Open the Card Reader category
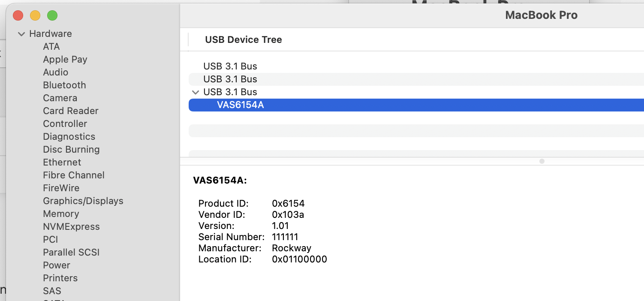 [x=70, y=111]
